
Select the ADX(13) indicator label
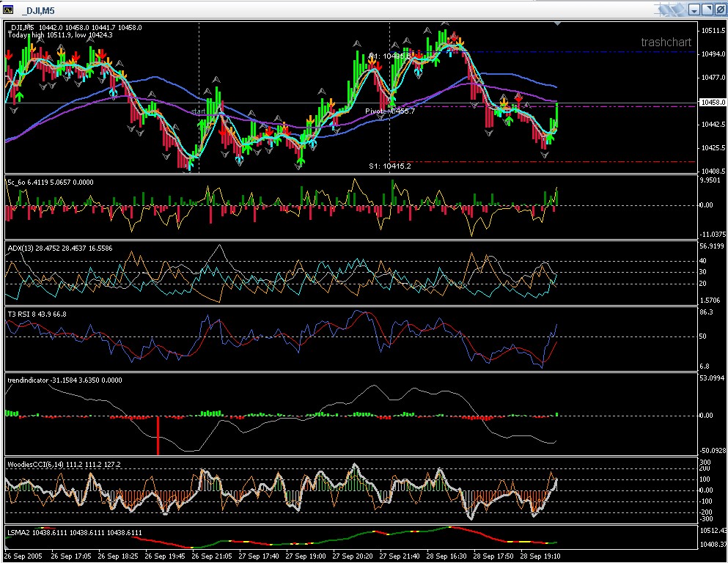[x=59, y=249]
